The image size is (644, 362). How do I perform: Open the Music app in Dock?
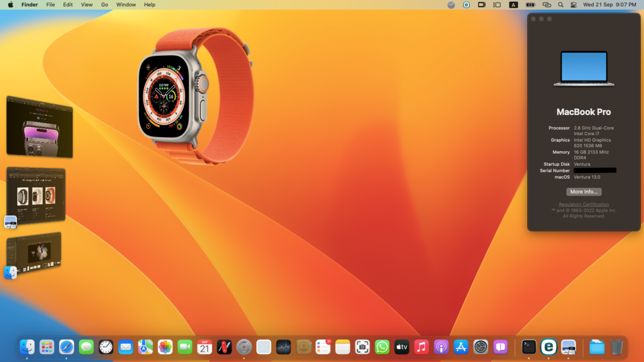[421, 346]
